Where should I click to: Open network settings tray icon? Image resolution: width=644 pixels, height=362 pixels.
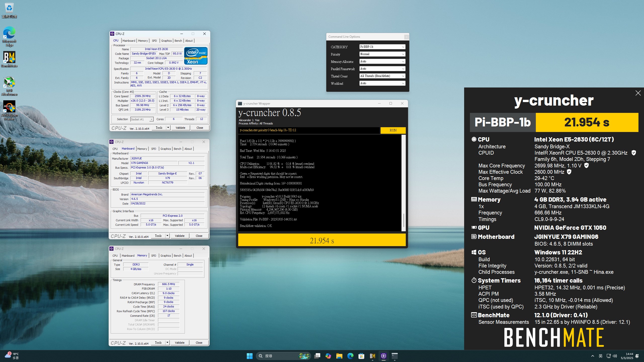pos(609,356)
